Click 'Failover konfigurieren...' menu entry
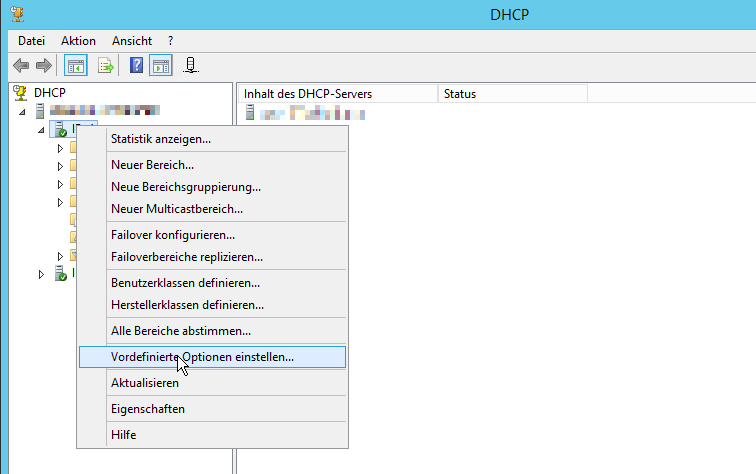756x474 pixels. pyautogui.click(x=173, y=235)
